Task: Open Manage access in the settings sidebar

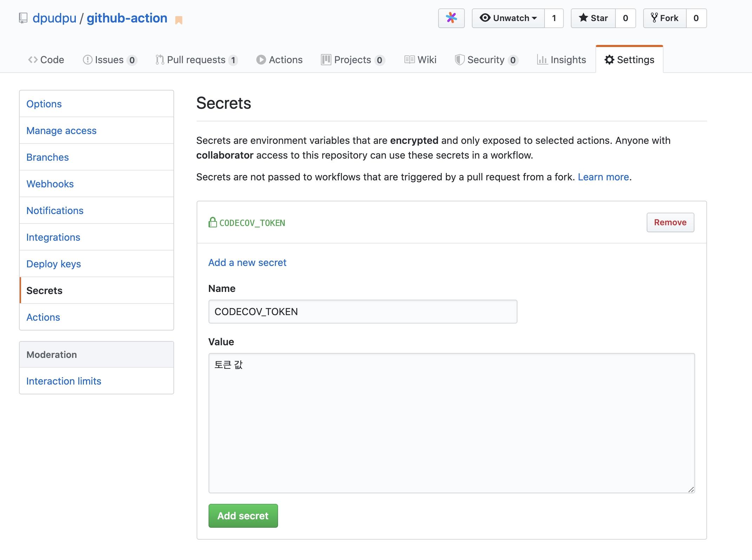Action: (x=61, y=131)
